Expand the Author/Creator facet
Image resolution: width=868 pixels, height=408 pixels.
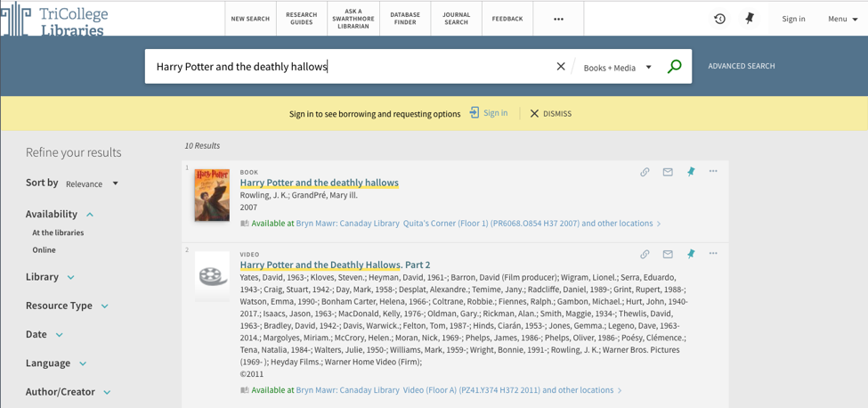tap(68, 392)
